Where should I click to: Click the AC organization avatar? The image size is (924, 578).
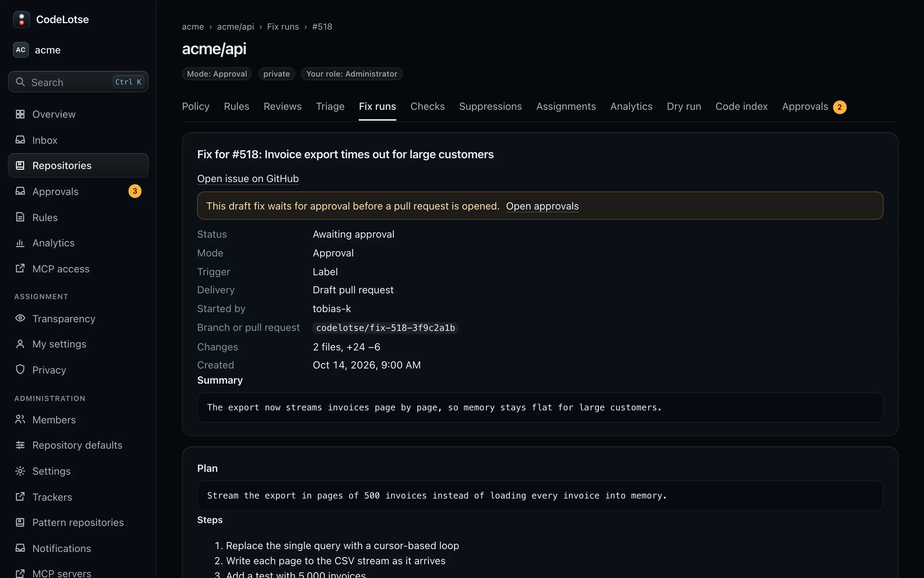pyautogui.click(x=21, y=50)
